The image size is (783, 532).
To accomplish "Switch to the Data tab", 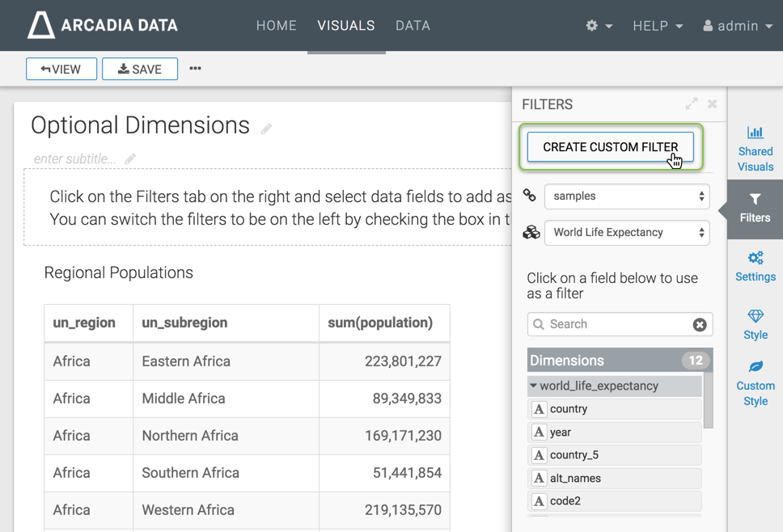I will [x=413, y=26].
